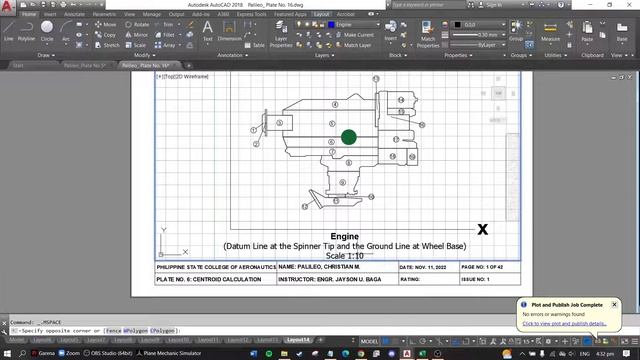
Task: Open Zoom from the Windows taskbar
Action: tap(69, 353)
